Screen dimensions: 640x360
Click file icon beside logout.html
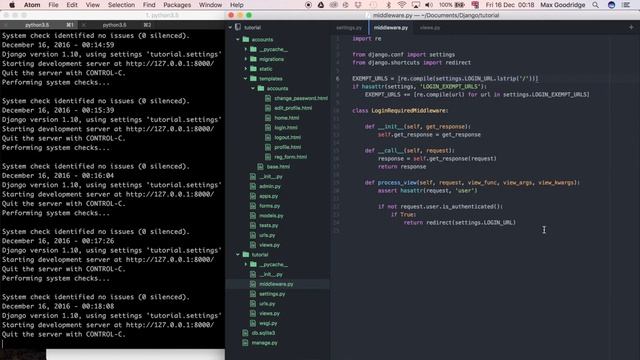tap(268, 138)
